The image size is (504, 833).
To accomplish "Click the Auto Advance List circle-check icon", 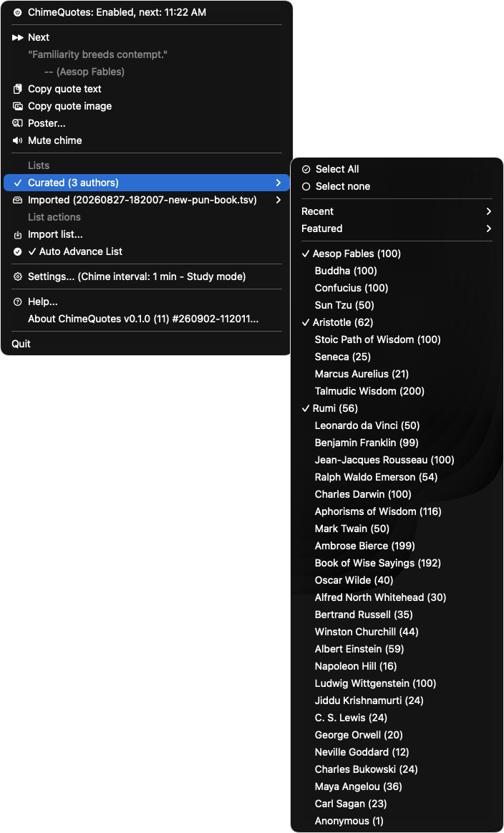I will [x=17, y=251].
